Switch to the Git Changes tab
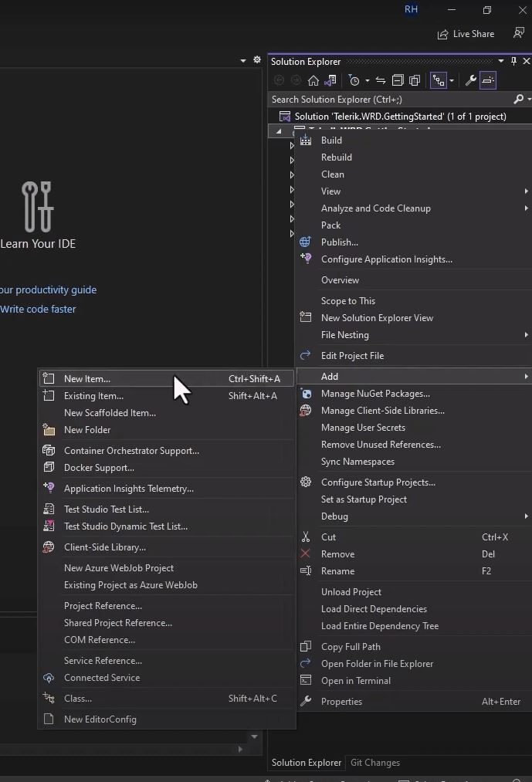 pos(375,763)
